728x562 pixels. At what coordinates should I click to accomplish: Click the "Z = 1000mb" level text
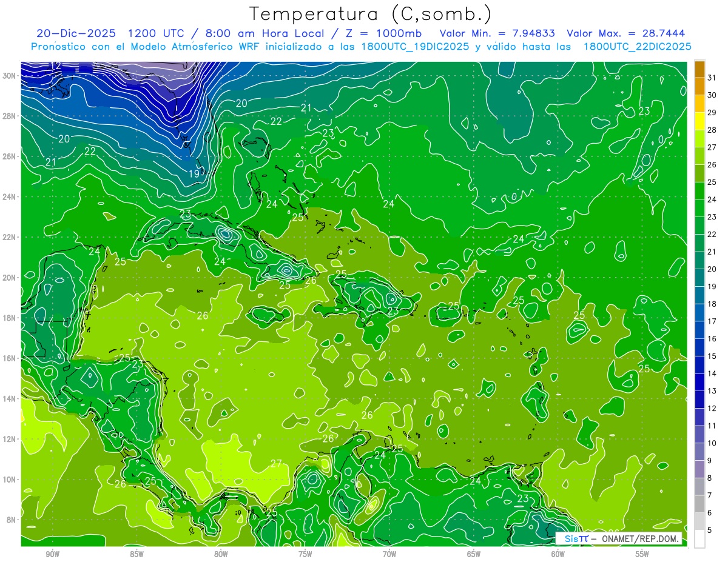coord(385,33)
